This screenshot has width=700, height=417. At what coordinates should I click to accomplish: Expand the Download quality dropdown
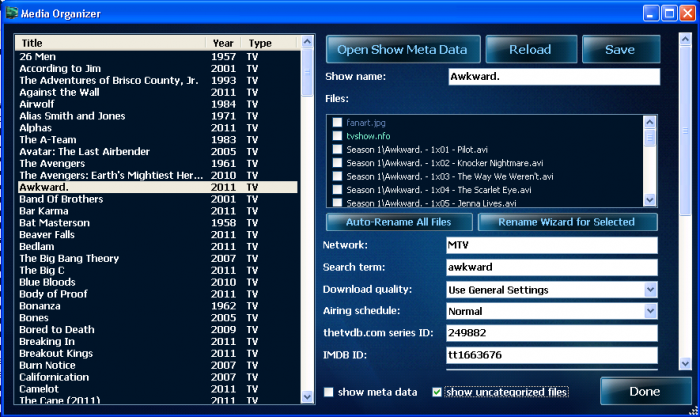[650, 290]
